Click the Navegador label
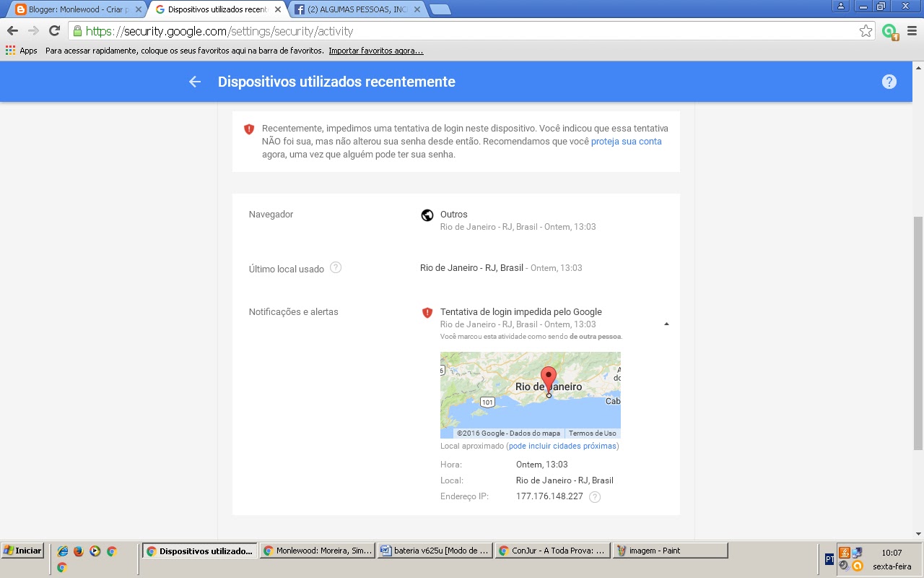The image size is (924, 578). pos(271,215)
